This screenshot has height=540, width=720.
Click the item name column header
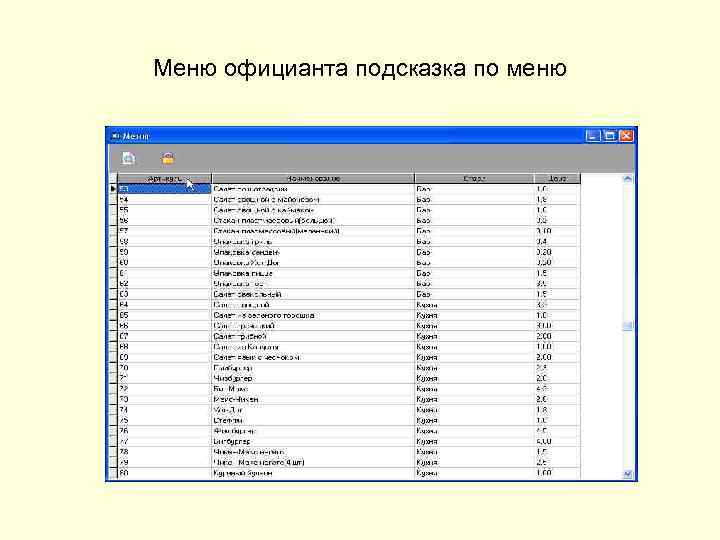pos(313,178)
